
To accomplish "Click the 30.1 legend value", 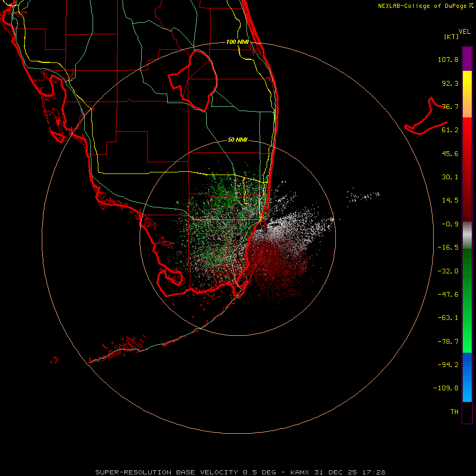I will pos(450,177).
